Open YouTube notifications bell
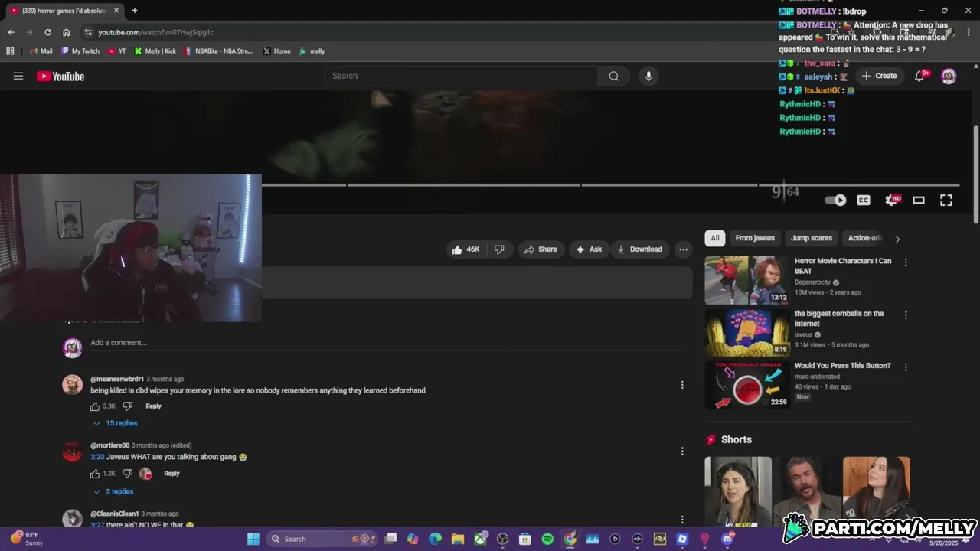This screenshot has height=551, width=980. 920,76
